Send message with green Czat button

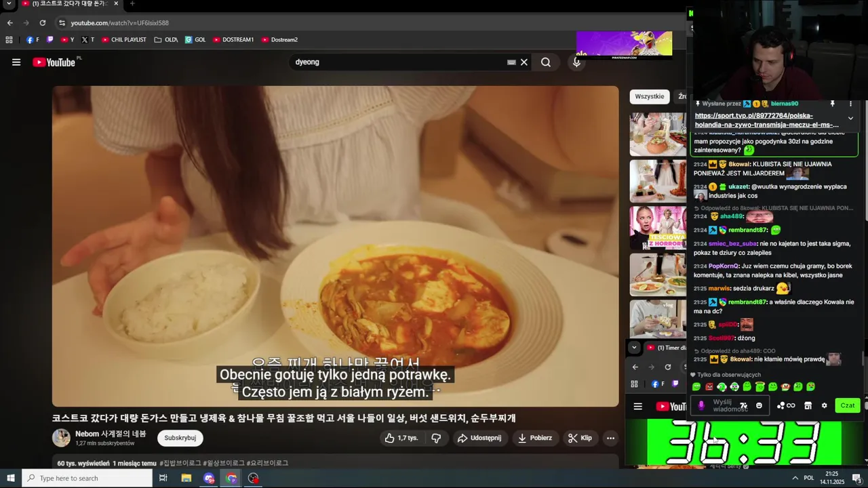(x=848, y=405)
